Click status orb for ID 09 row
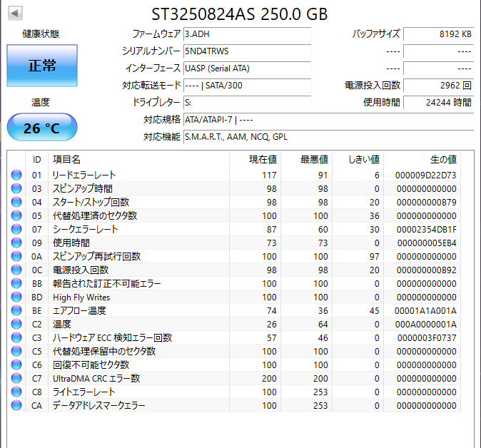481x448 pixels. click(16, 243)
